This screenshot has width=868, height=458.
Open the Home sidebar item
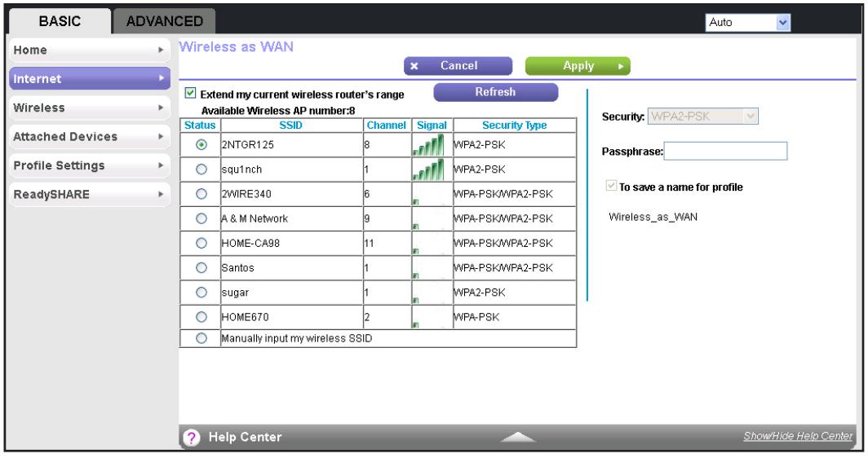coord(90,50)
